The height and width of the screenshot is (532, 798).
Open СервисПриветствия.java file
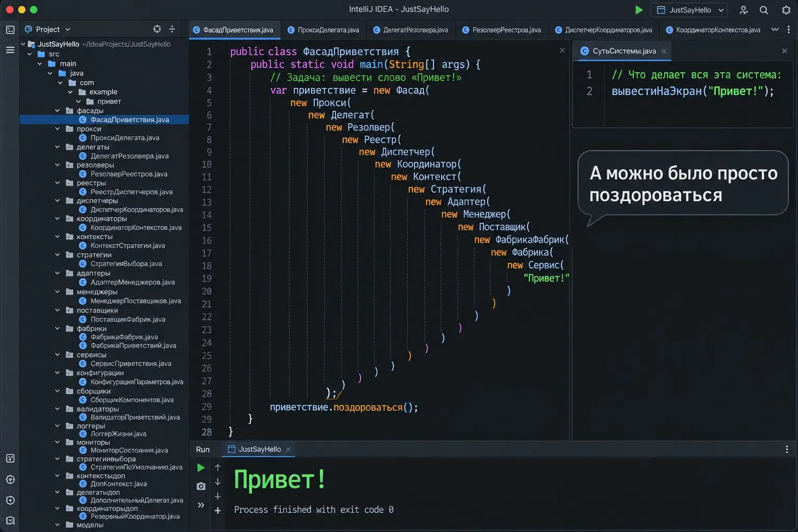[x=131, y=364]
